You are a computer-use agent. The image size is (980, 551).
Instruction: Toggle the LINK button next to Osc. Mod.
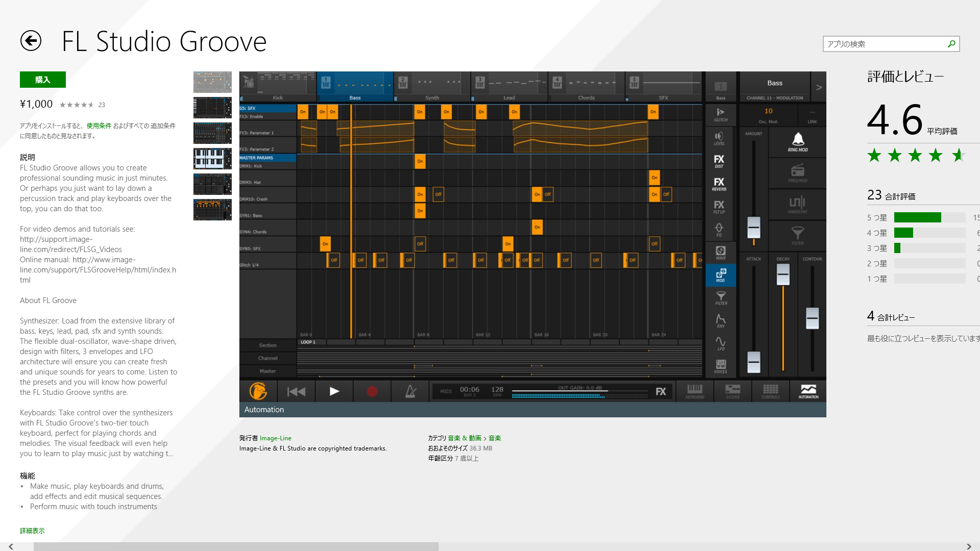(x=812, y=116)
